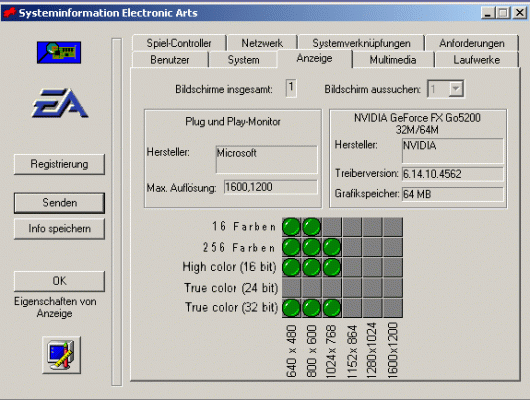Select the Anzeige tab
The image size is (530, 400).
(x=314, y=58)
